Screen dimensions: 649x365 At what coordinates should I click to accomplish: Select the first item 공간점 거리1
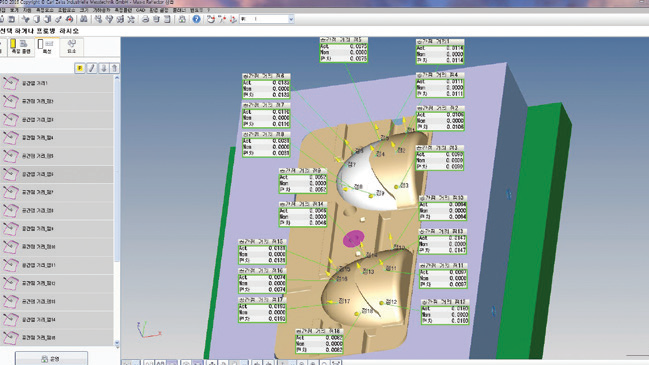pyautogui.click(x=57, y=83)
